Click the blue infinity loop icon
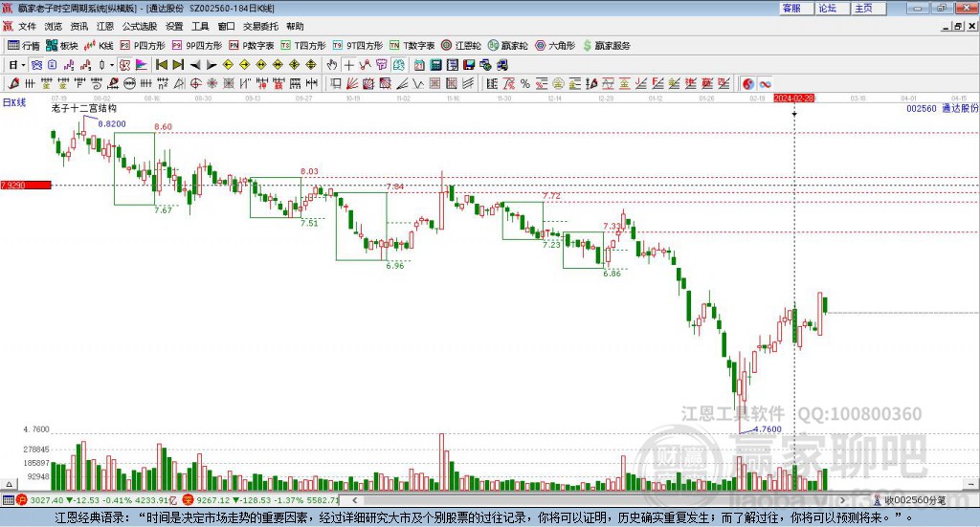980x527 pixels. pyautogui.click(x=765, y=83)
